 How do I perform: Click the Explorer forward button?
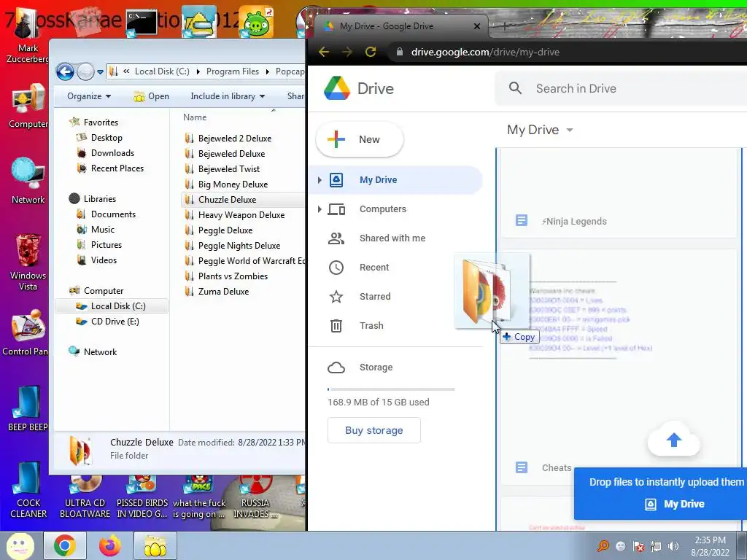click(86, 72)
